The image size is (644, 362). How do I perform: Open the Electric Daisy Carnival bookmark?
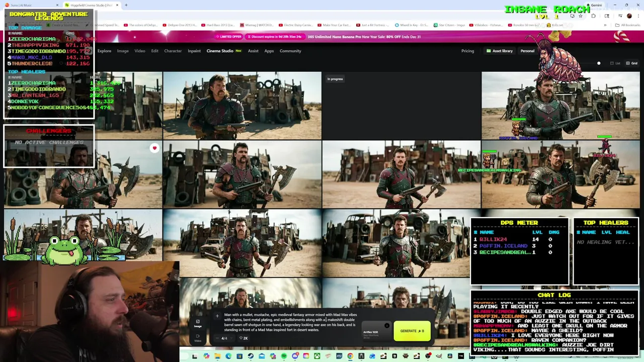pyautogui.click(x=297, y=25)
